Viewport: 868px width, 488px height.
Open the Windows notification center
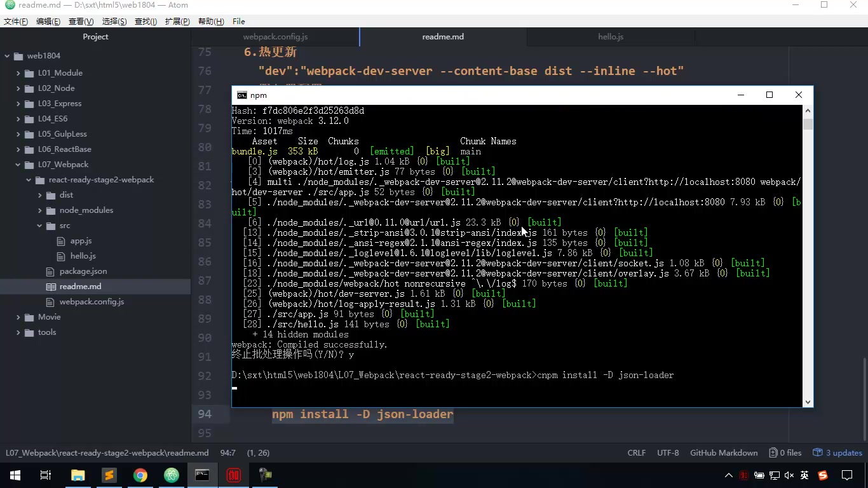point(847,475)
